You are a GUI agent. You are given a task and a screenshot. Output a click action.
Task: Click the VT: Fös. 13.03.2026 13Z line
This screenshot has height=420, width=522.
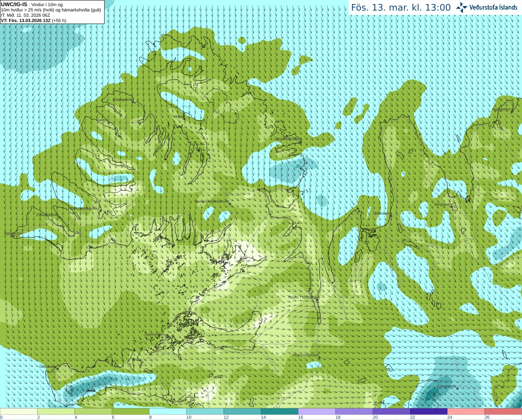tap(33, 20)
